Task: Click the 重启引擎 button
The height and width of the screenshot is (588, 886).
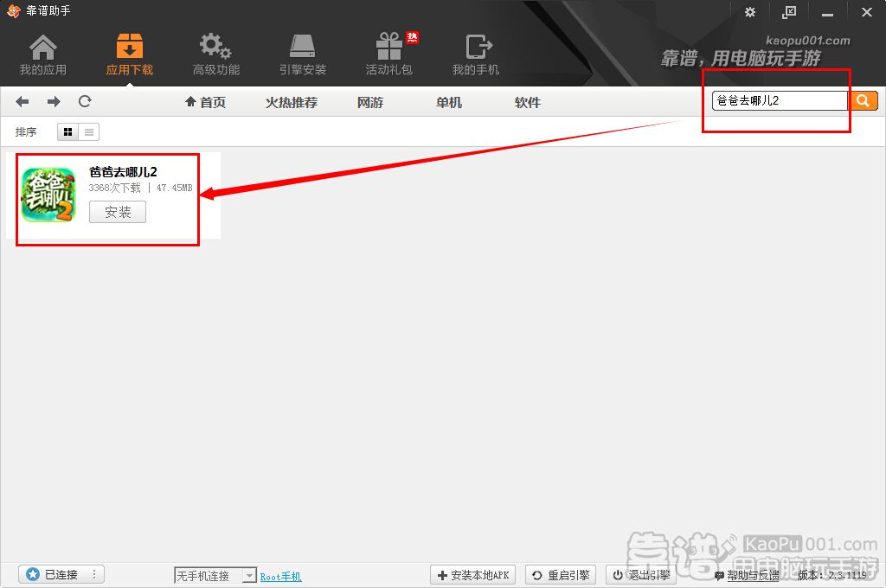Action: tap(561, 575)
